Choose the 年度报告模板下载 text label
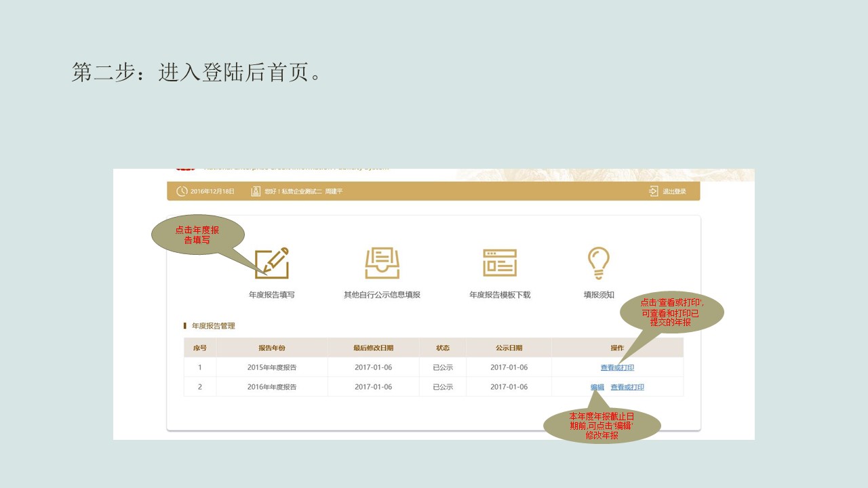The width and height of the screenshot is (868, 488). tap(500, 295)
